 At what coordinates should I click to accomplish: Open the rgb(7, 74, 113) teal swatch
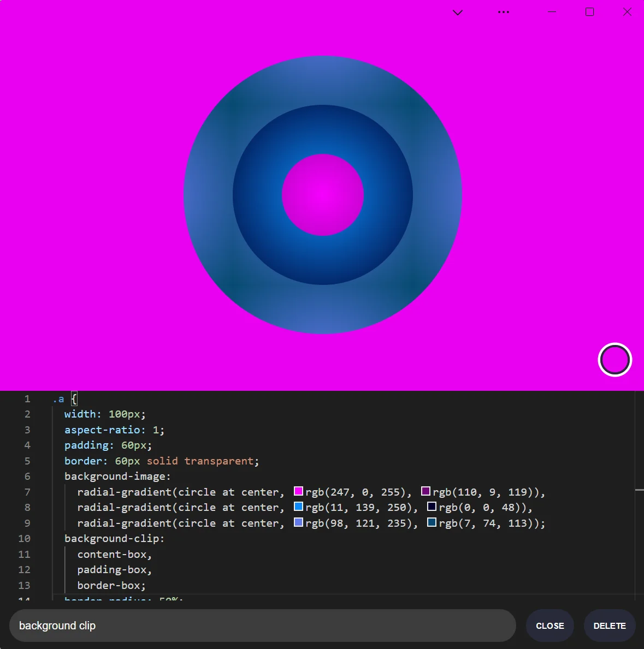click(x=432, y=522)
